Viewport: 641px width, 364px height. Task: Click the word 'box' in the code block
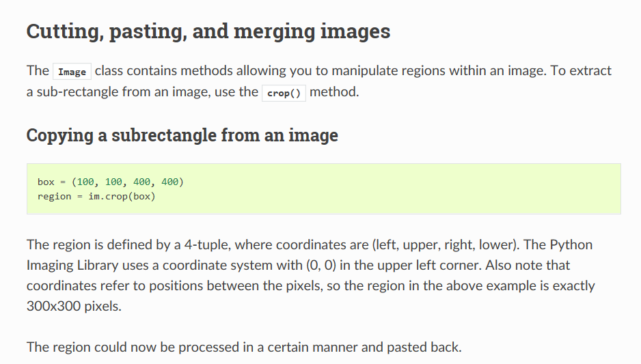coord(46,182)
